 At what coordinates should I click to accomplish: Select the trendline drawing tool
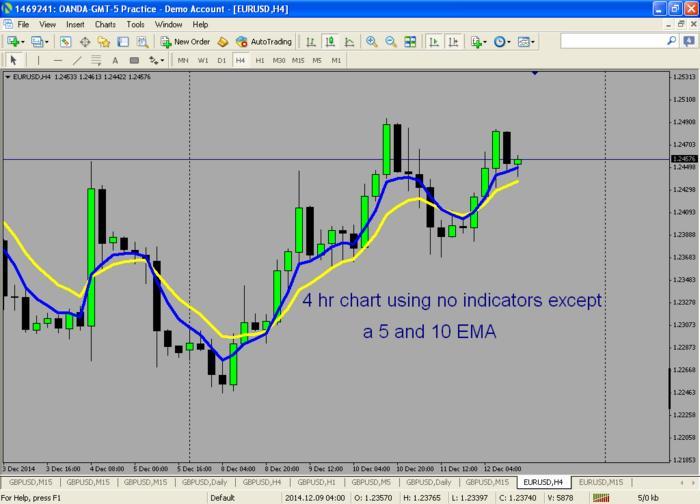77,60
